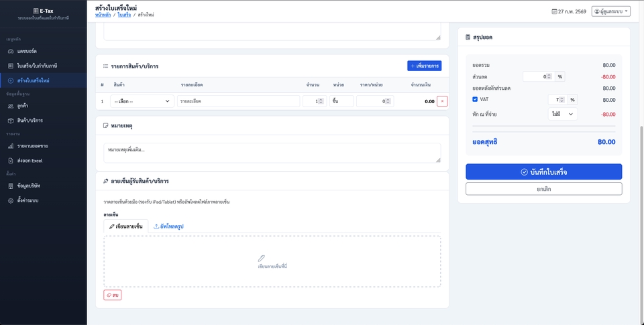Switch to the upload image tab

click(x=169, y=226)
